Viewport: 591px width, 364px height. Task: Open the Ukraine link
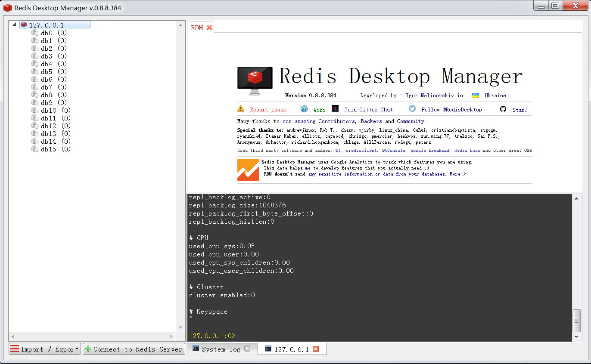[x=495, y=96]
